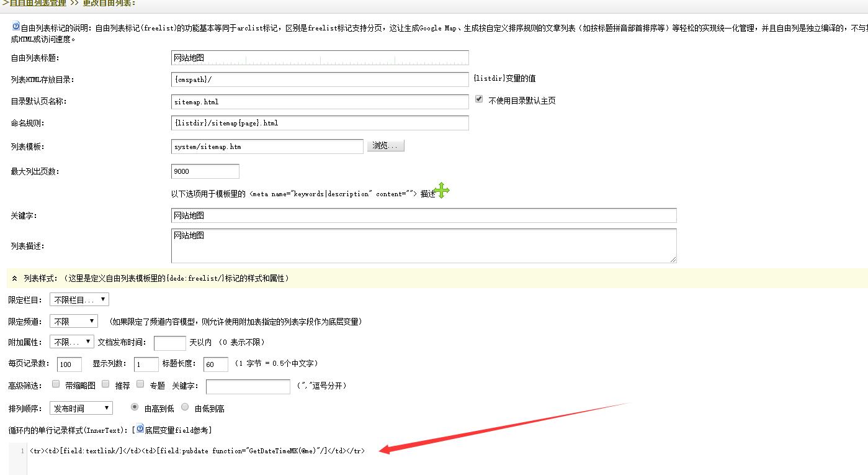Screen dimensions: 868x475
Task: Click the resize handle of 列表描述 textarea
Action: click(x=673, y=259)
